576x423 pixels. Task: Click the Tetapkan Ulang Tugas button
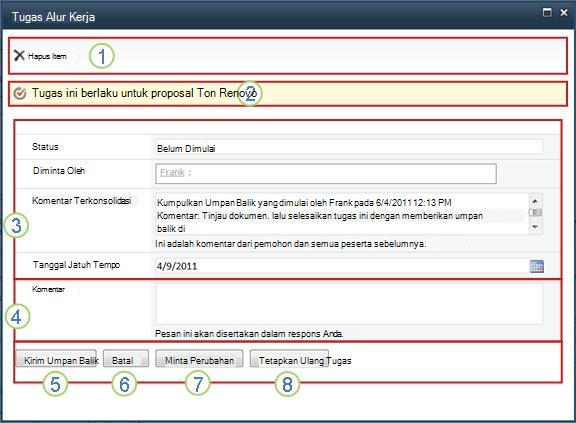[289, 359]
